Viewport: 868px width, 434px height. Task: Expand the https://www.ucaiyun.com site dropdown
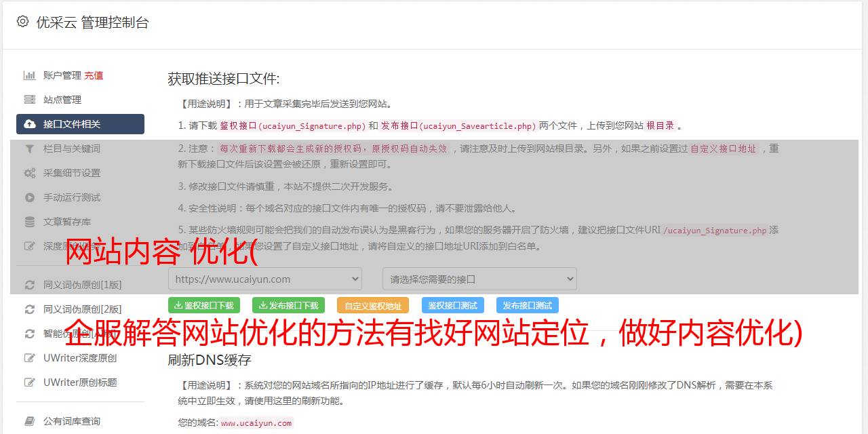pos(265,279)
